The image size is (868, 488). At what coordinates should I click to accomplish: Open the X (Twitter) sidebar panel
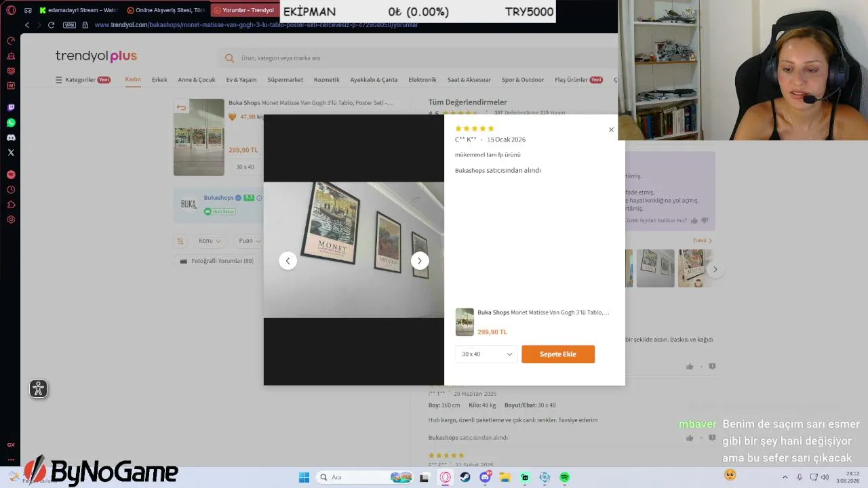(x=11, y=152)
